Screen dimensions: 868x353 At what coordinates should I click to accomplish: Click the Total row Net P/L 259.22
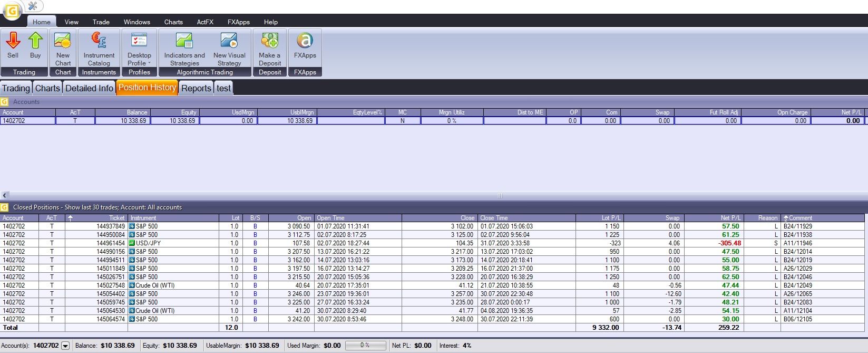[729, 328]
